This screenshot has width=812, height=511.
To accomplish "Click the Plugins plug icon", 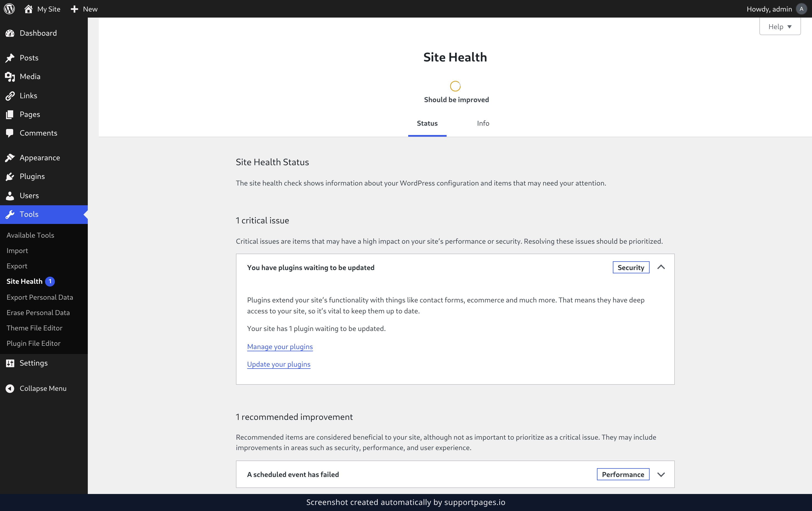I will pyautogui.click(x=10, y=176).
